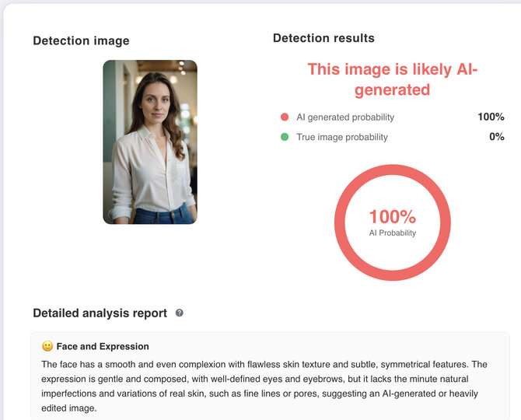Click the help question mark icon
521x420 pixels.
click(x=180, y=313)
